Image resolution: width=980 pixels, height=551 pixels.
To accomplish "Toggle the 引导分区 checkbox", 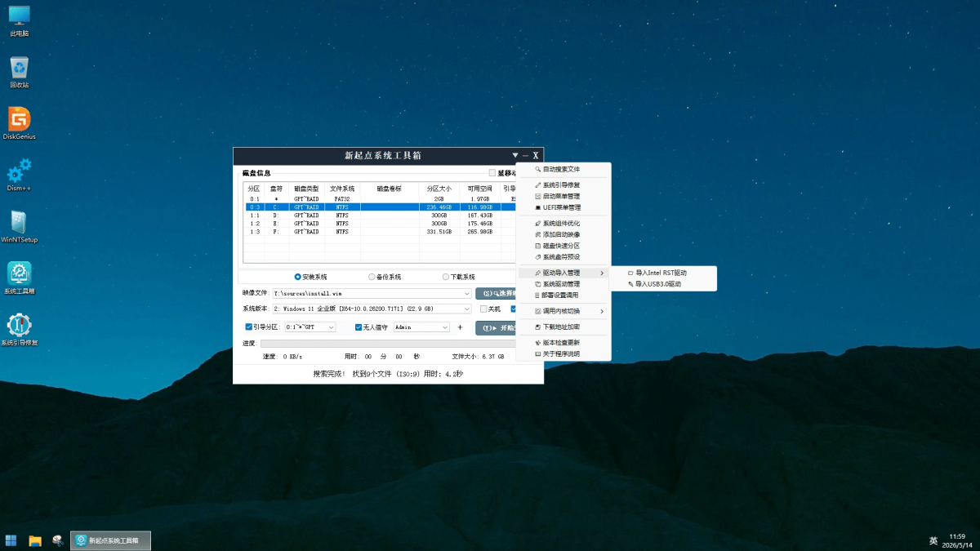I will click(x=249, y=327).
